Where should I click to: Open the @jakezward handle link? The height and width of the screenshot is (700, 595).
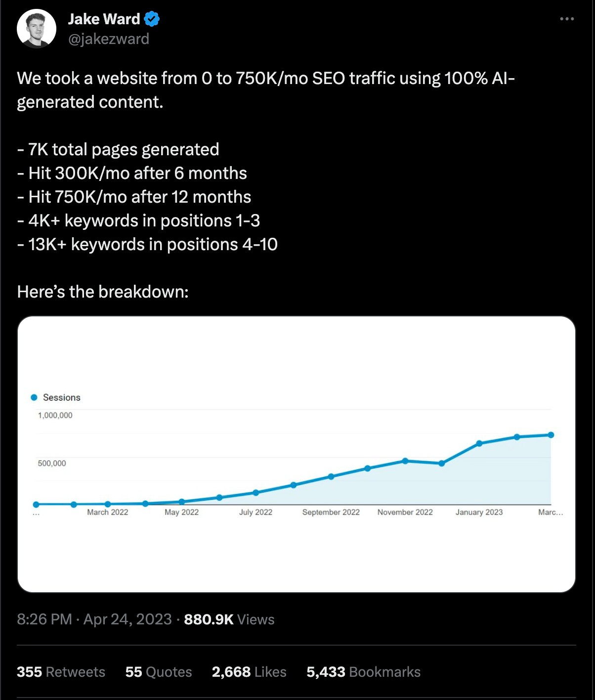108,39
